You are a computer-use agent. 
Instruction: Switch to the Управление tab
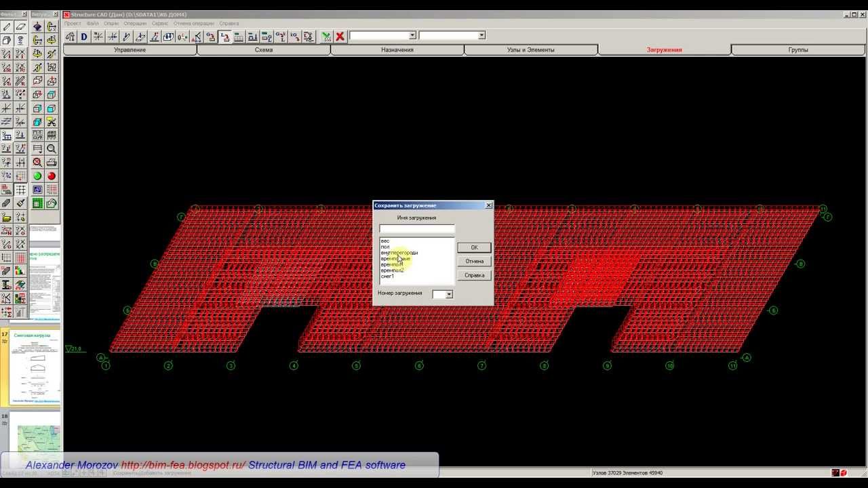point(130,49)
